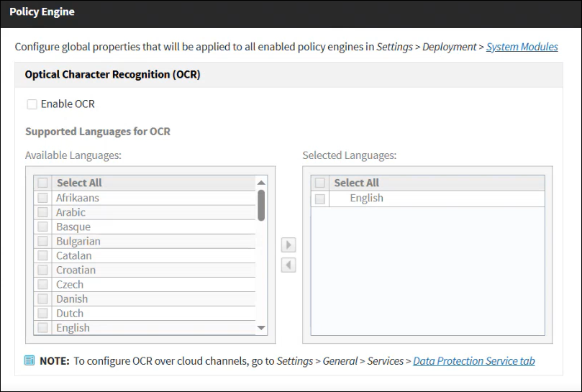The height and width of the screenshot is (392, 582).
Task: Open the System Modules link
Action: point(522,47)
